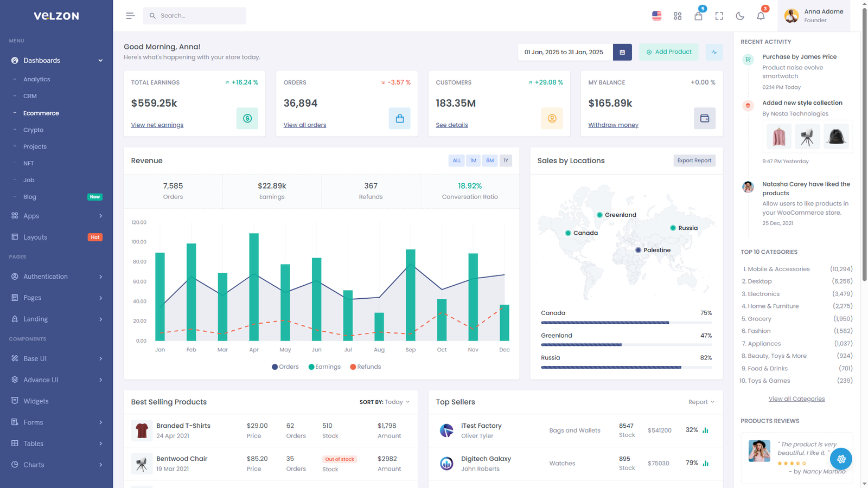Screen dimensions: 868x488
Task: Toggle the Earnings series in chart legend
Action: click(324, 367)
